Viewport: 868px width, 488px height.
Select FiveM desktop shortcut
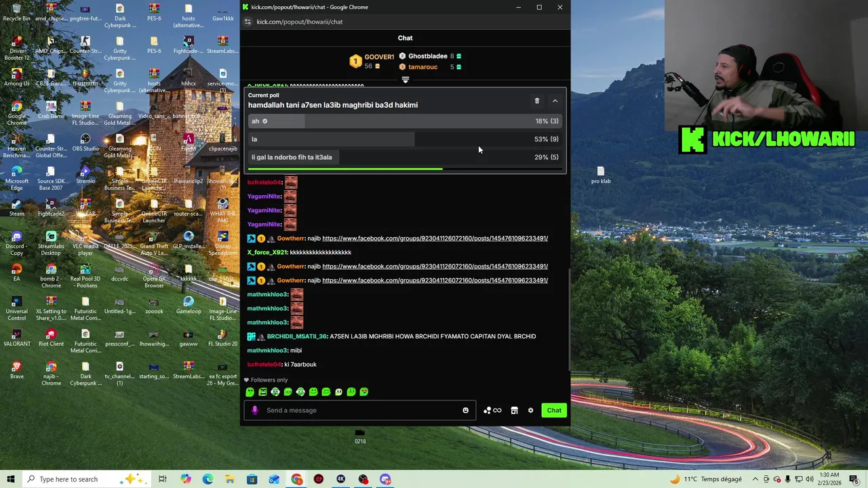tap(188, 142)
